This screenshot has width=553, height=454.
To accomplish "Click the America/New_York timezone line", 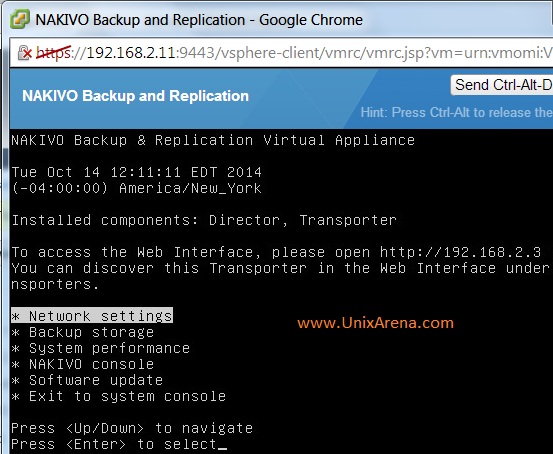I will (x=136, y=188).
